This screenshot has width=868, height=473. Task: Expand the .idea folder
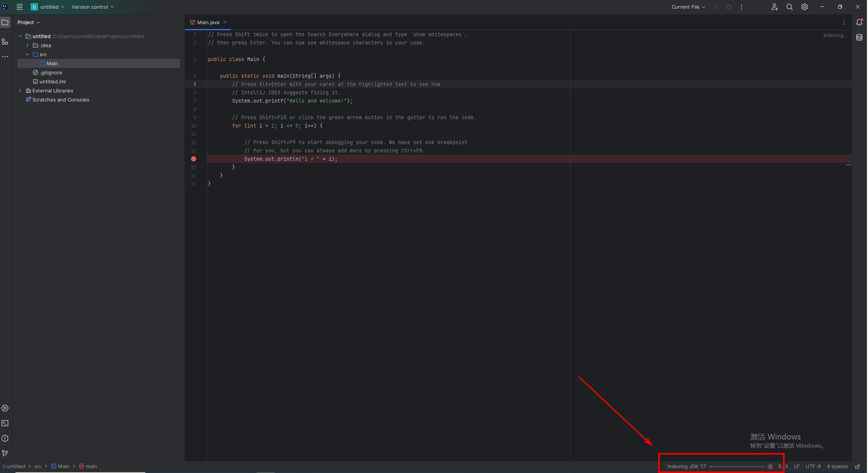[x=28, y=45]
